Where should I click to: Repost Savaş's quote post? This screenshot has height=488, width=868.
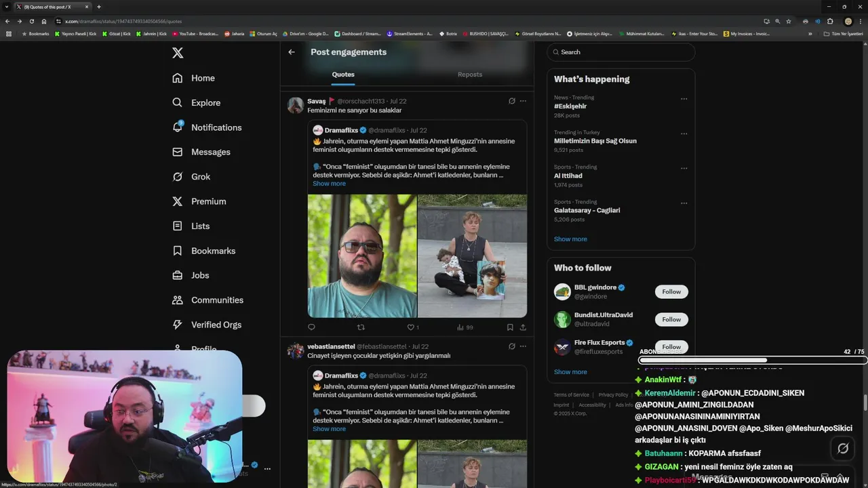coord(361,327)
